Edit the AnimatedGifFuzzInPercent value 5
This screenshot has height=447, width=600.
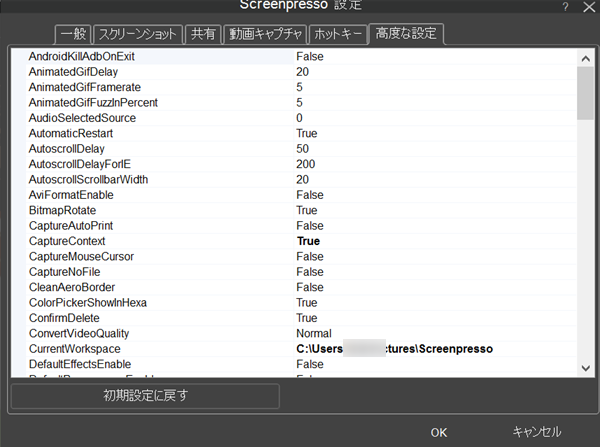299,103
